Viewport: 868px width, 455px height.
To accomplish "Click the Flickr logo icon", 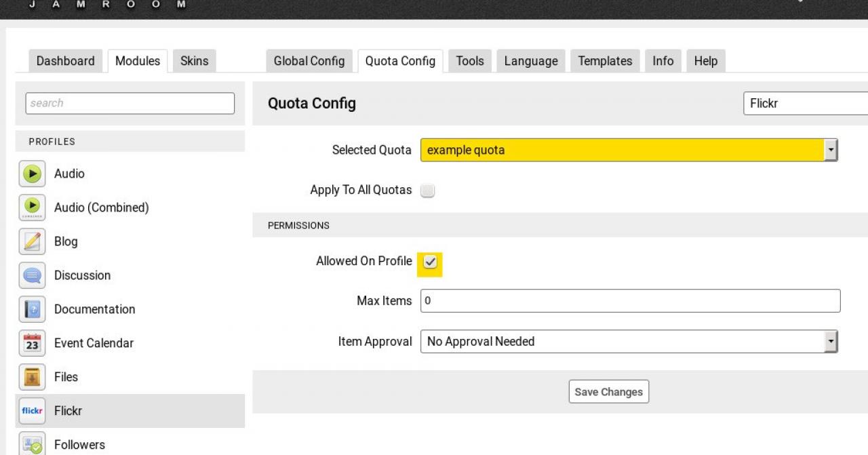I will (x=32, y=411).
